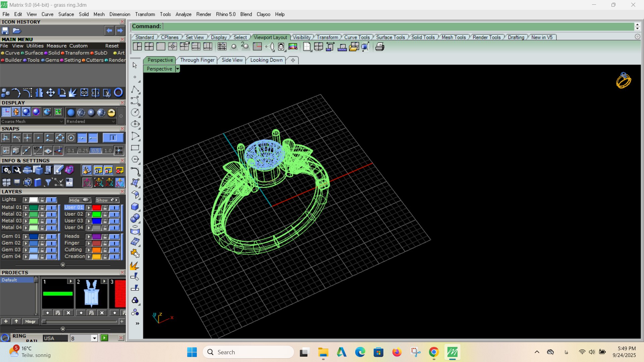The width and height of the screenshot is (644, 362).
Task: Click the Print icon in Viewport Layout toolbar
Action: pos(380,47)
